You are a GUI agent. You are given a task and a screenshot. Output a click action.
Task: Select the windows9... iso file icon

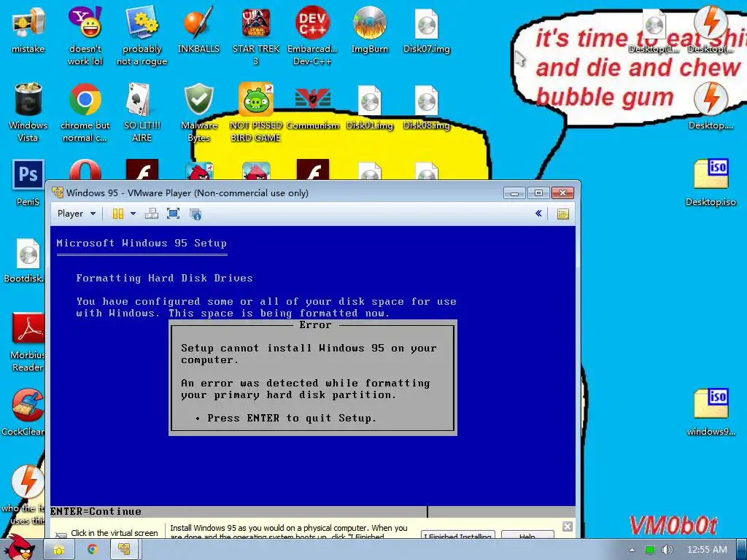point(711,413)
